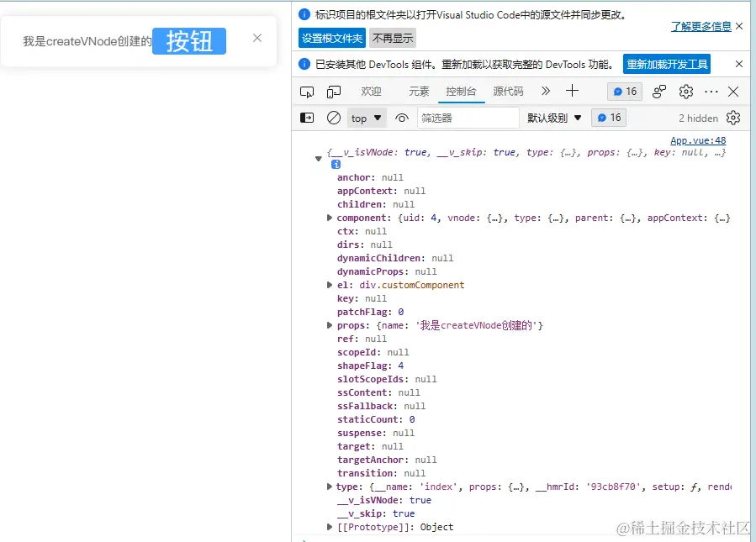Open console settings gear next to hidden count

733,118
